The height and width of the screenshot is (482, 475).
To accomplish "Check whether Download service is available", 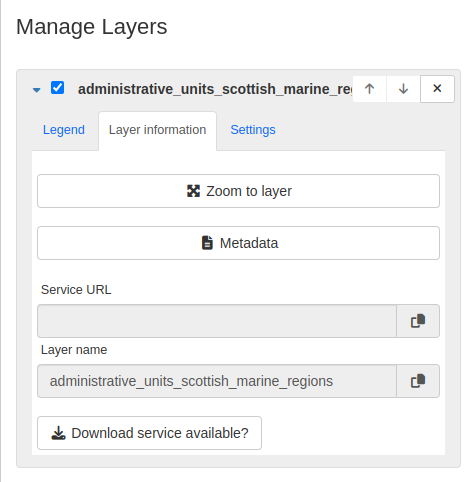I will (149, 433).
